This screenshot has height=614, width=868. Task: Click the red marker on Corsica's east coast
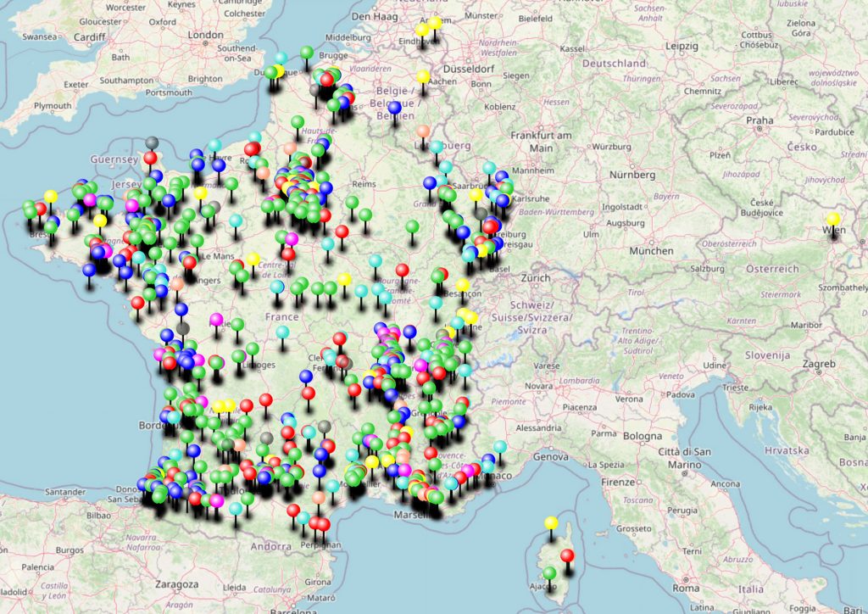tap(567, 555)
